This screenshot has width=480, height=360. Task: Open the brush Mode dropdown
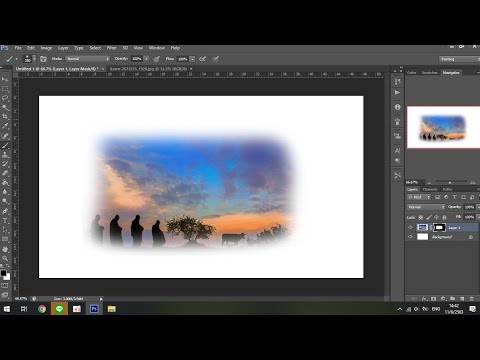87,59
